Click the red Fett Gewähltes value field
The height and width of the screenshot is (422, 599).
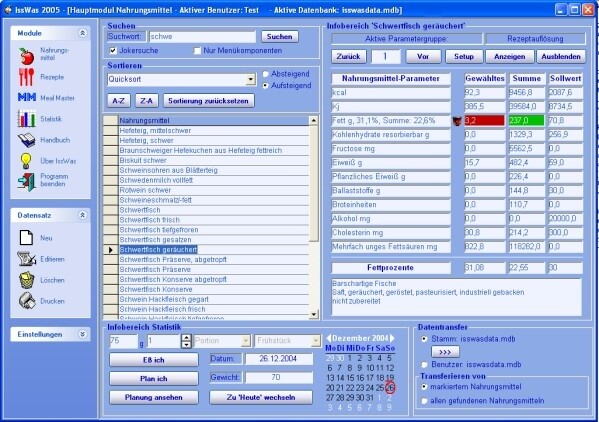pos(484,121)
